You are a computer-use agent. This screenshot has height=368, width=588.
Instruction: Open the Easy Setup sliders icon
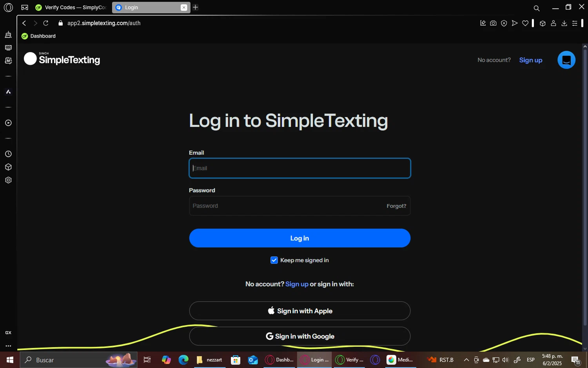point(575,23)
